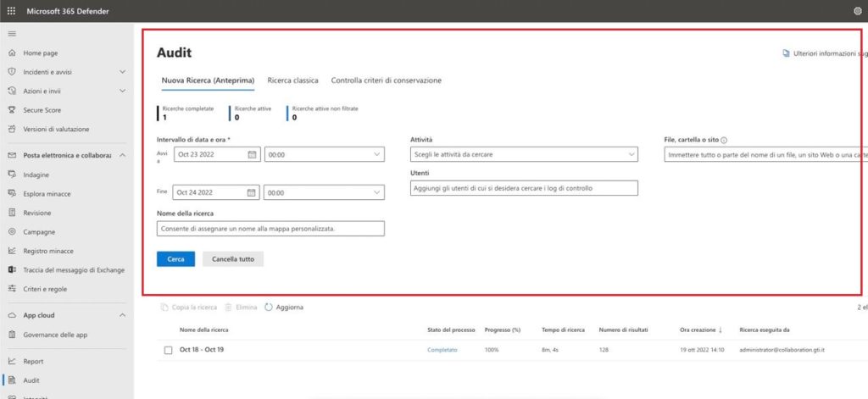This screenshot has width=868, height=399.
Task: Click File, cartella o sito field
Action: click(x=766, y=155)
